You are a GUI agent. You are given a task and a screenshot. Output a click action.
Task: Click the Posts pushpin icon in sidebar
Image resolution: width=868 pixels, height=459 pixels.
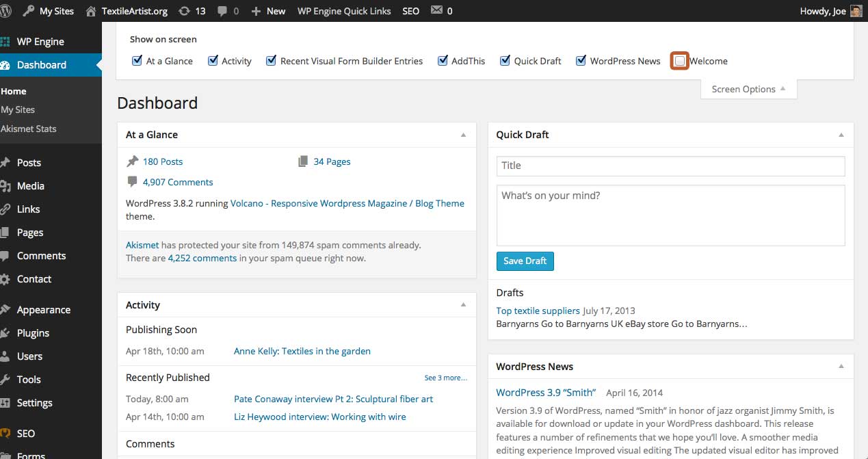[5, 163]
